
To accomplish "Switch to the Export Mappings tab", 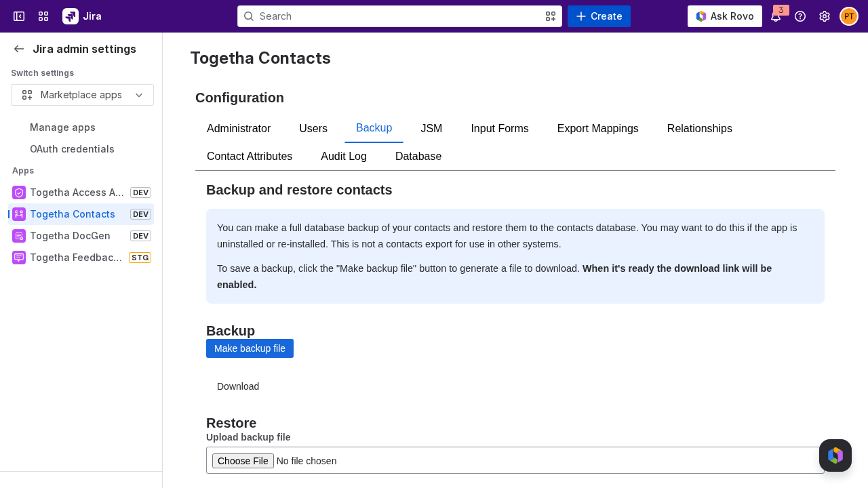I will click(598, 129).
